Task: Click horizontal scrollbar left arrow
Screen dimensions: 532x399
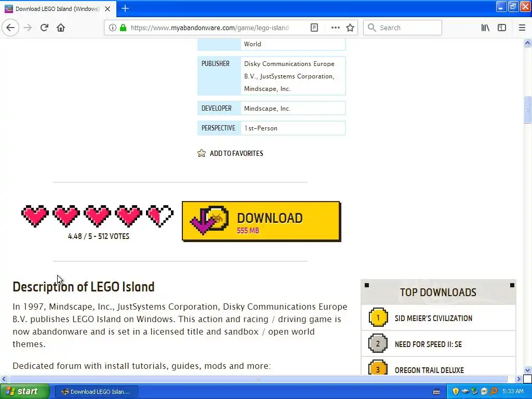Action: pos(4,379)
